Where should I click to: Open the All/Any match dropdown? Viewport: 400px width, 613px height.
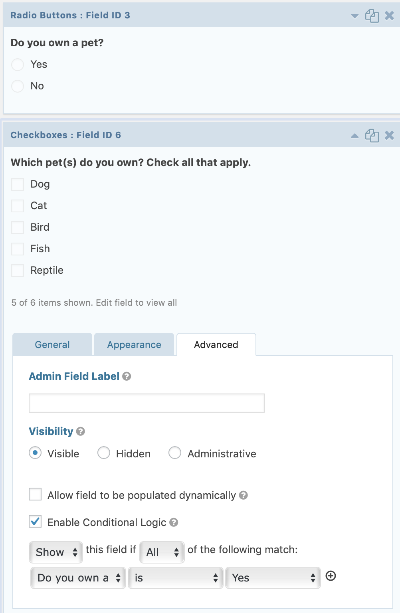162,552
